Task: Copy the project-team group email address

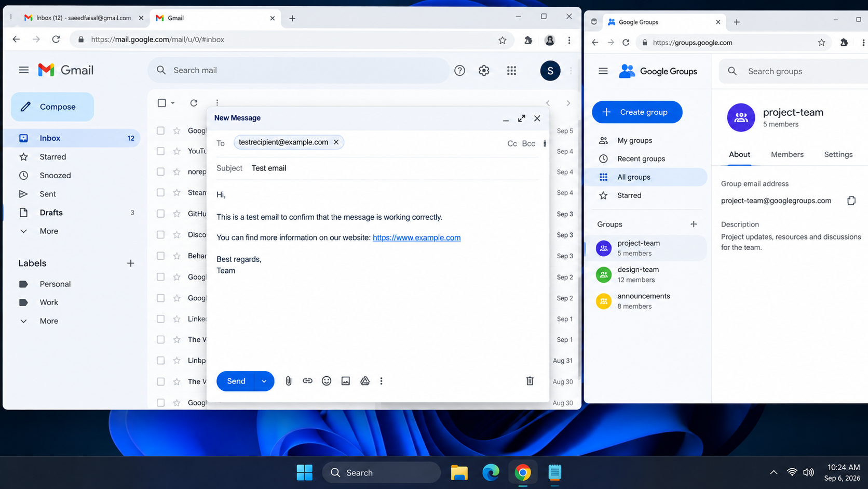Action: coord(851,201)
